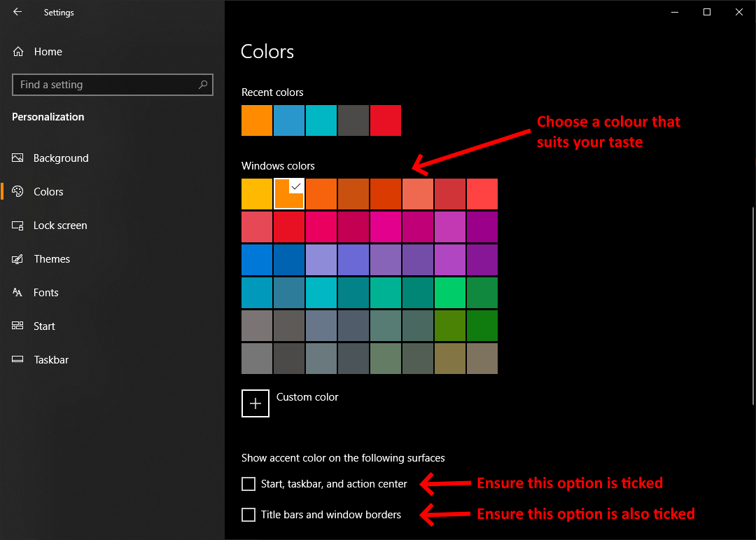Click the Colors page heading

click(267, 52)
